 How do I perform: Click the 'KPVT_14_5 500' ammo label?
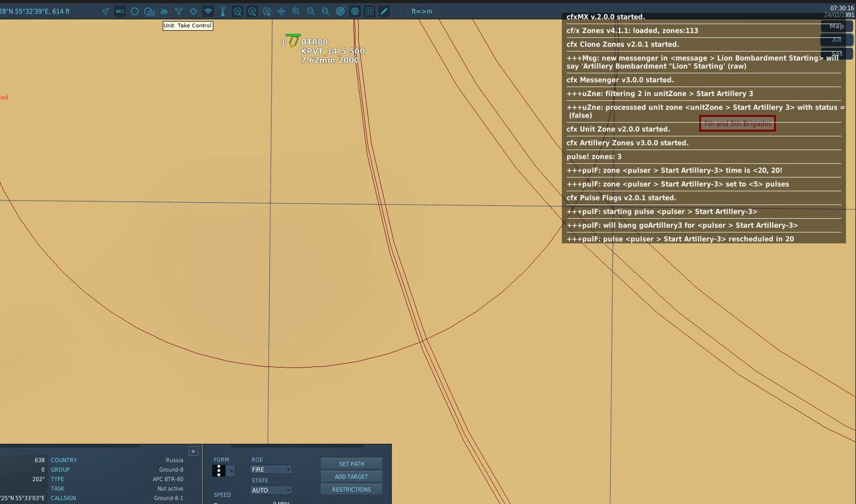pos(333,51)
